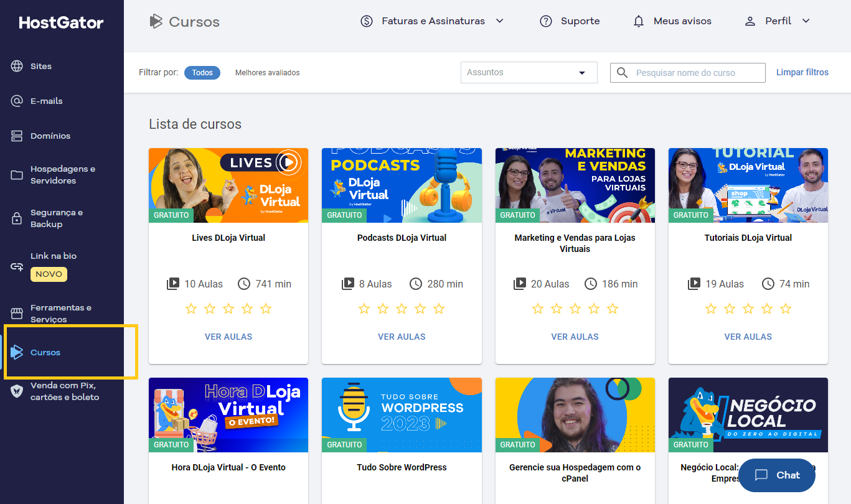Click VER AULAS for Marketing e Vendas
The image size is (851, 504).
(575, 337)
